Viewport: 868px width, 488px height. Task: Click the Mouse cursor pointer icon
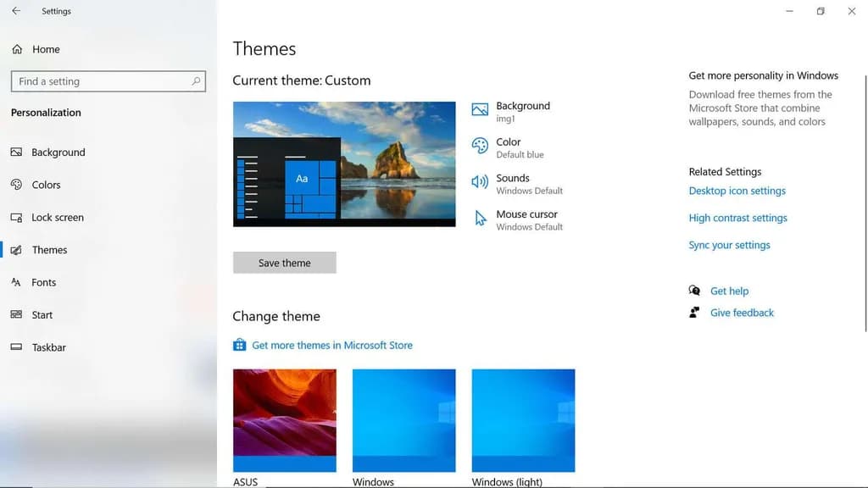(x=480, y=219)
